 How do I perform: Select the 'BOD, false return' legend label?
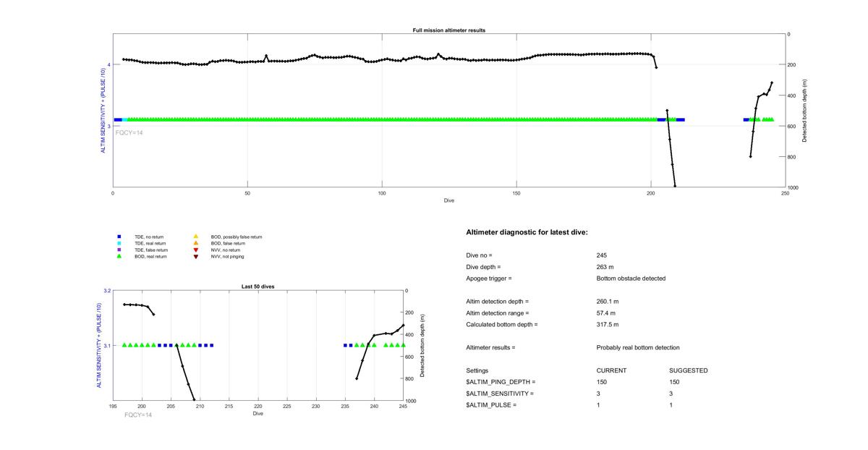tap(229, 243)
